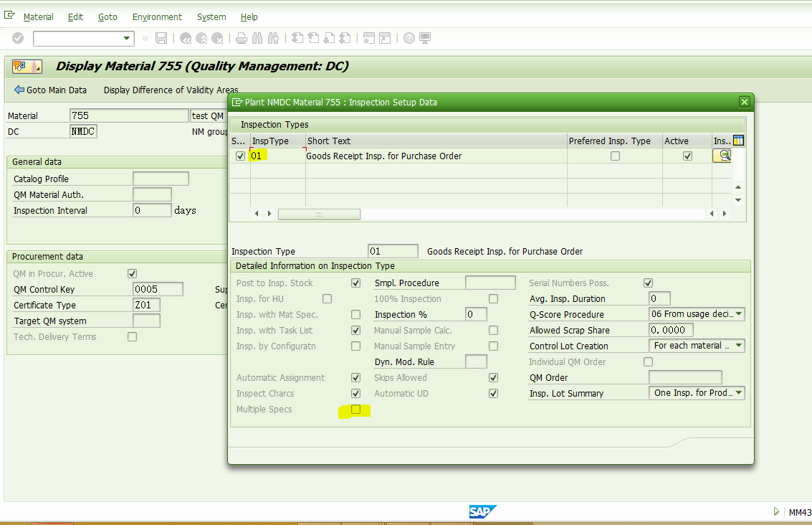The width and height of the screenshot is (812, 525).
Task: Toggle Post to Insp. Stock checkbox
Action: point(355,283)
